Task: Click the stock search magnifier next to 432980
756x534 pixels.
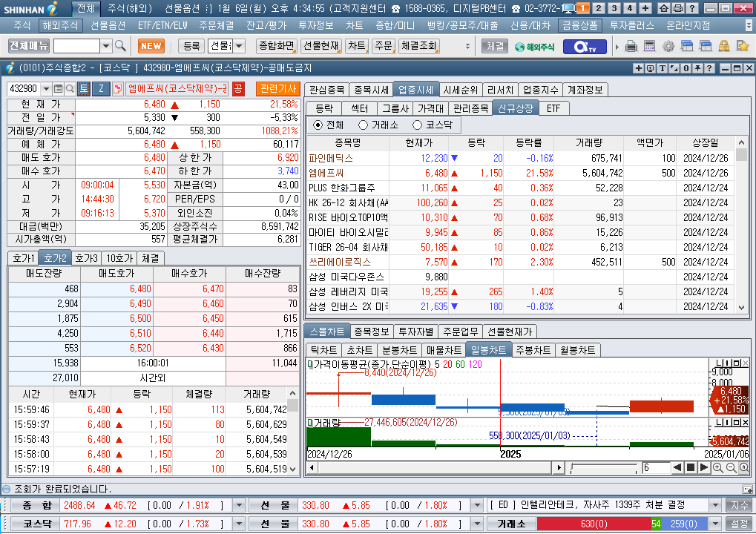Action: click(x=70, y=89)
